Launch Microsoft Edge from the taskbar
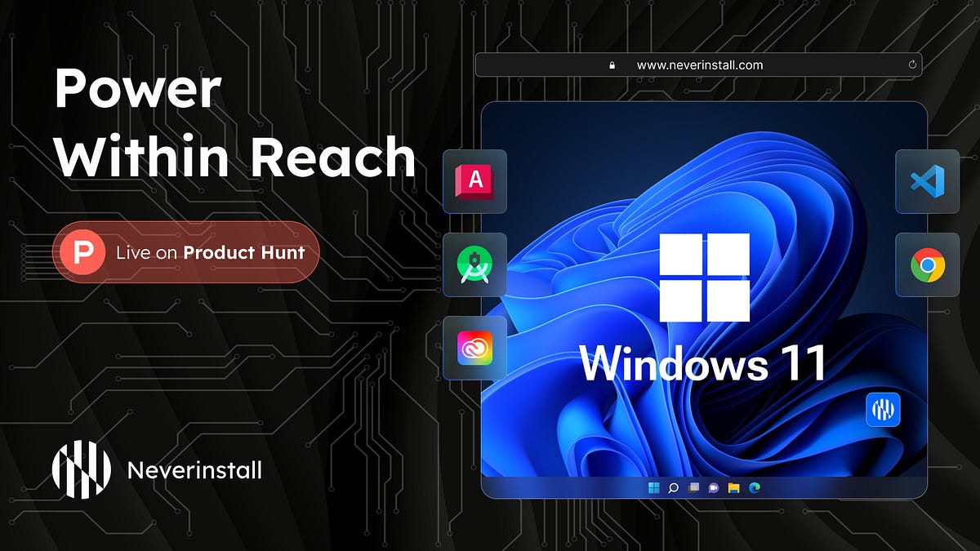The width and height of the screenshot is (980, 551). click(x=755, y=487)
